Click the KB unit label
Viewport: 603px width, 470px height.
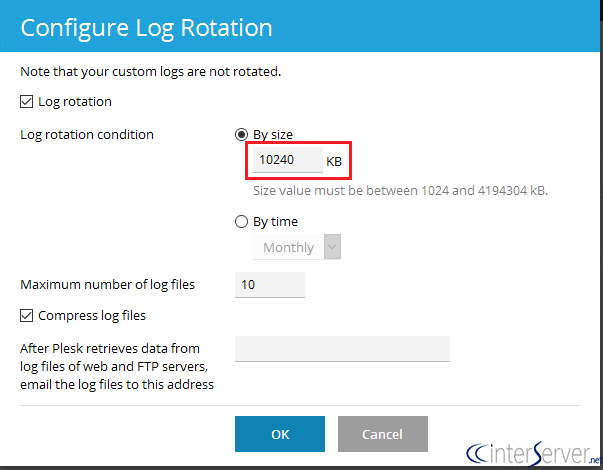click(x=334, y=162)
